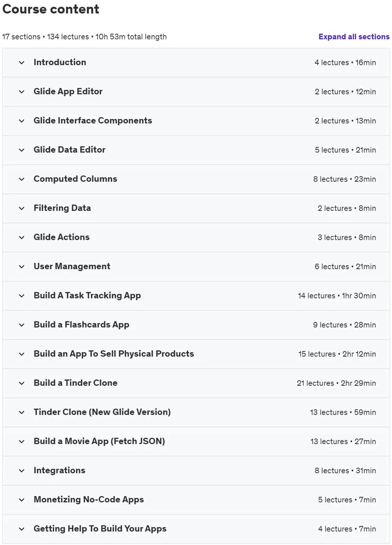Click '13 lectures • 27min' text

tap(343, 442)
